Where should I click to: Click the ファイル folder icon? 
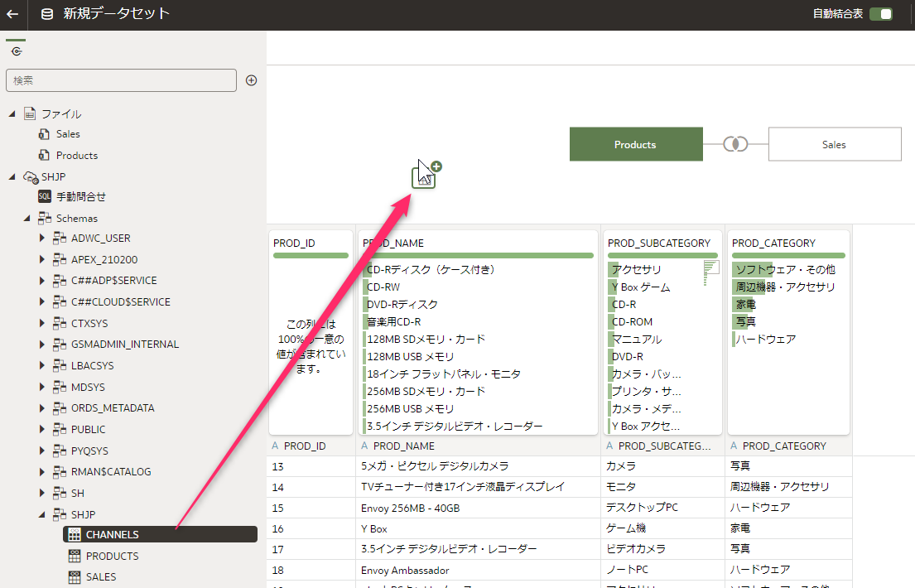[x=30, y=113]
